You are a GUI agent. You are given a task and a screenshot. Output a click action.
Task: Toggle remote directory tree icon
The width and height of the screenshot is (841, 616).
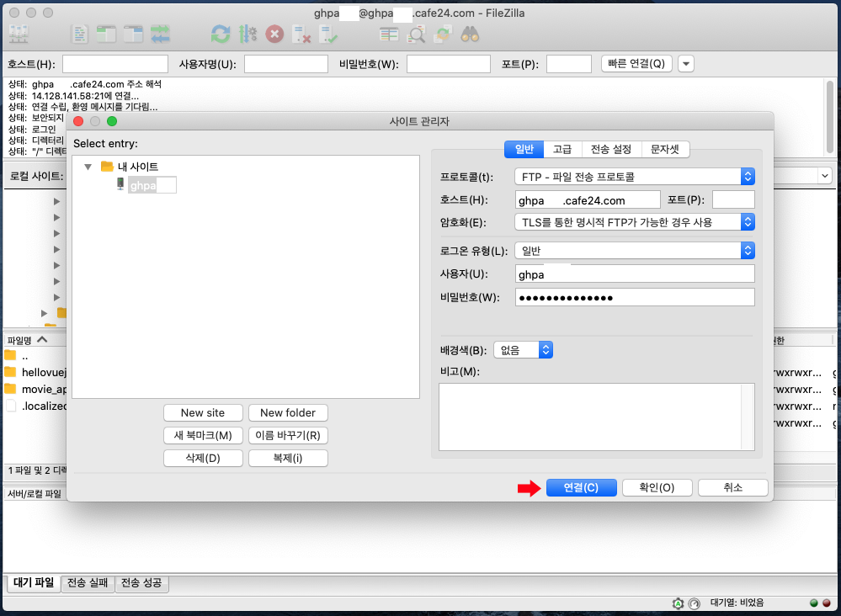133,35
